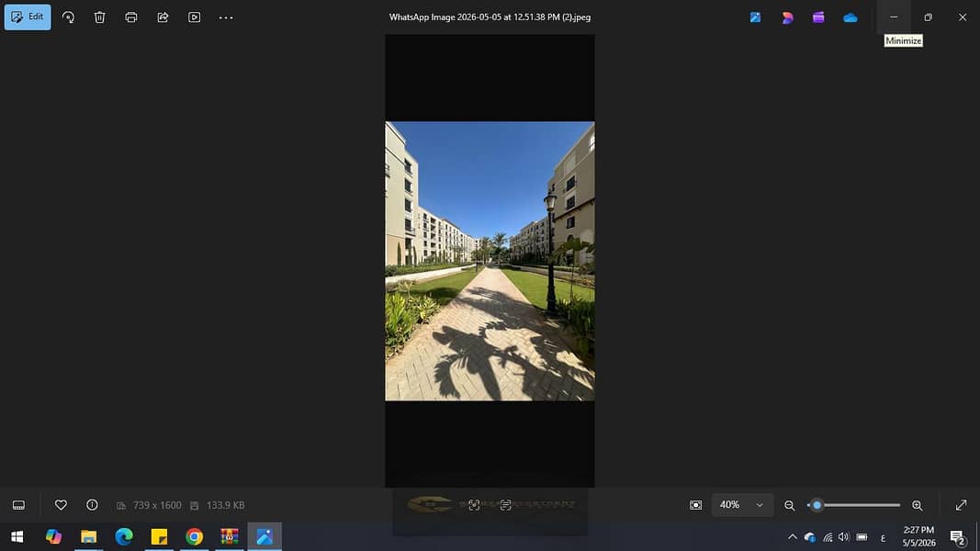Click the displayed courtyard photo

pos(490,261)
